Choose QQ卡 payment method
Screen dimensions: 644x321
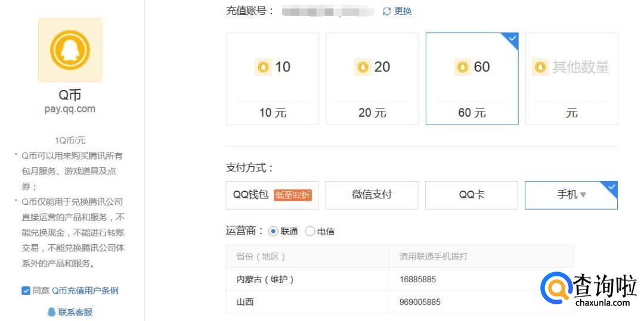(x=472, y=195)
